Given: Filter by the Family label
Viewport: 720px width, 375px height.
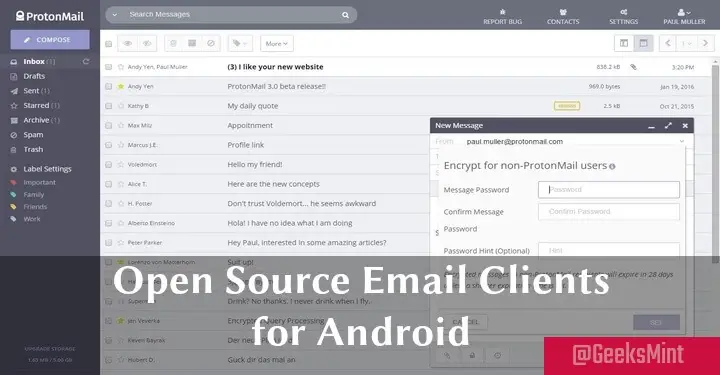Looking at the screenshot, I should click(x=33, y=195).
